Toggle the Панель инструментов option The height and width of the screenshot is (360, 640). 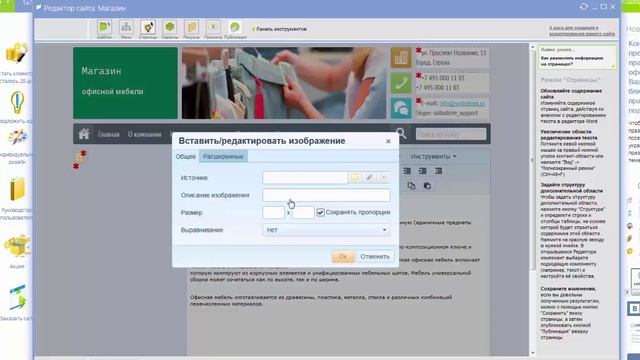point(279,29)
